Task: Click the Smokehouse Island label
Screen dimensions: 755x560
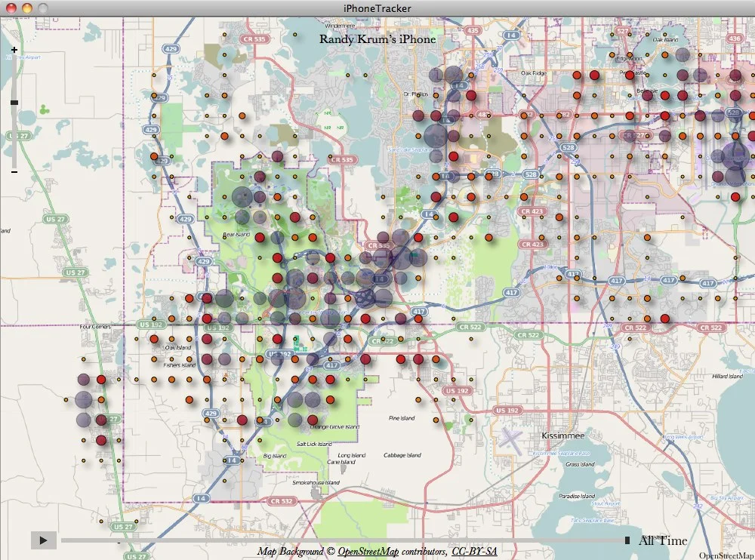Action: [316, 482]
